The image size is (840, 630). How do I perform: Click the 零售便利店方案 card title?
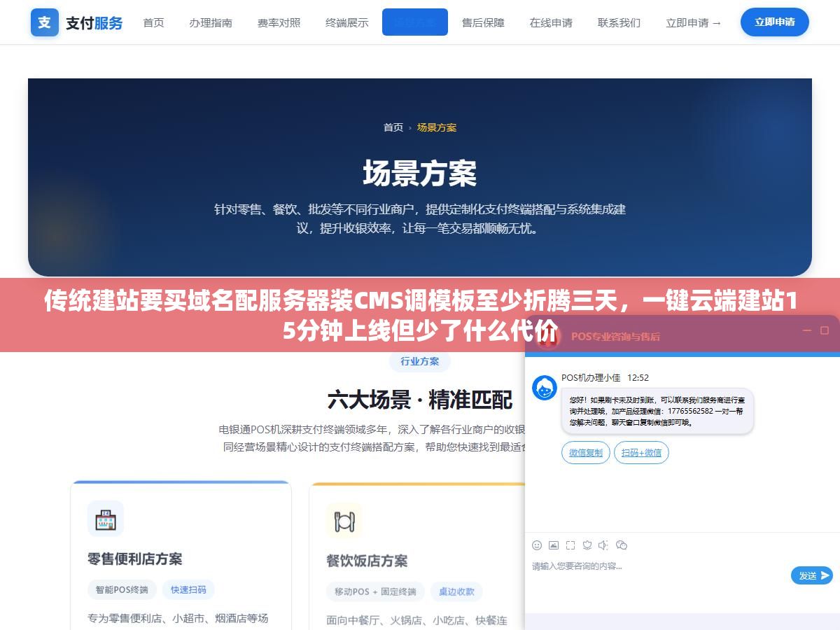135,559
